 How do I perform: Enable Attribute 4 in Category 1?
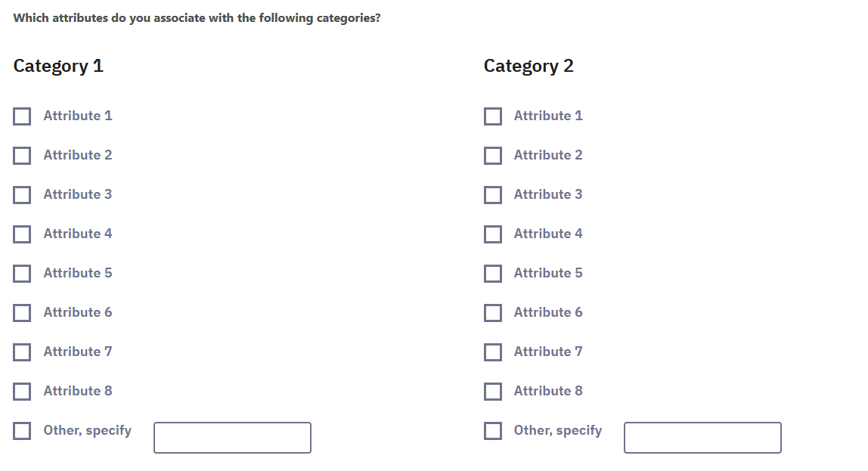point(22,234)
